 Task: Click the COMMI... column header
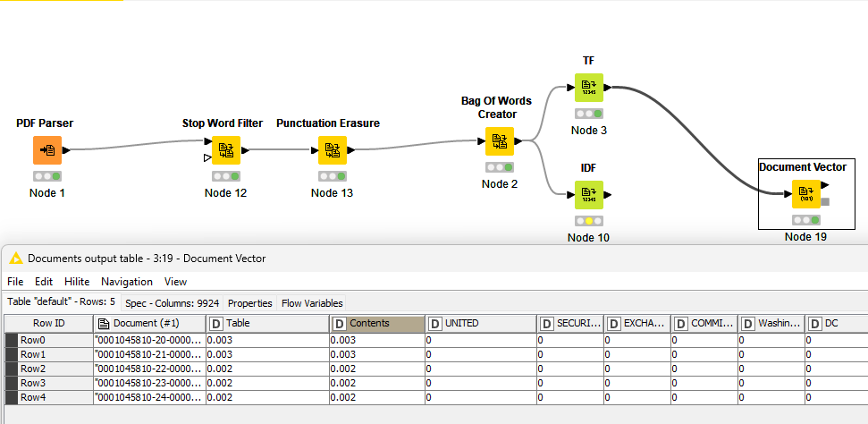(x=704, y=323)
